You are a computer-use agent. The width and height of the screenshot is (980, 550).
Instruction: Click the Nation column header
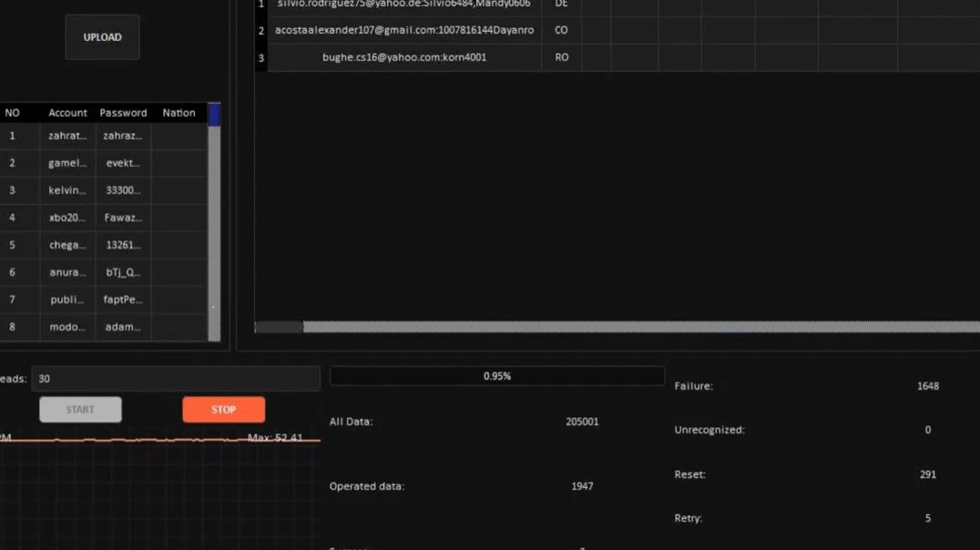[x=179, y=112]
